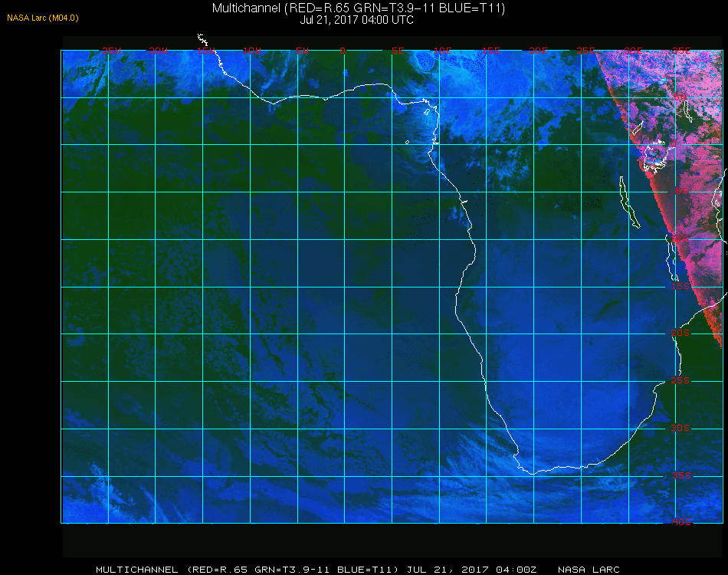This screenshot has height=575, width=728.
Task: Click the "5S" latitude label
Action: click(681, 192)
